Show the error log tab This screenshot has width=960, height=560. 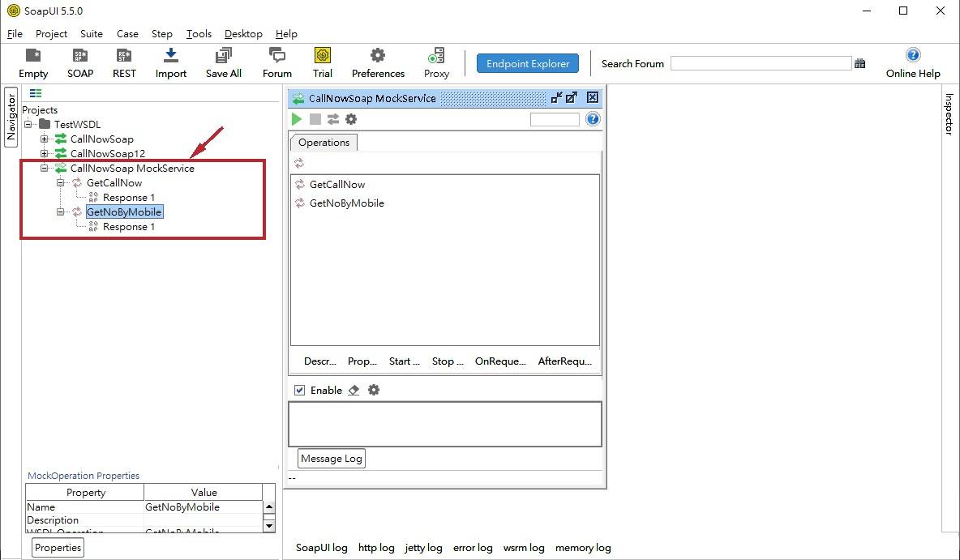[473, 548]
